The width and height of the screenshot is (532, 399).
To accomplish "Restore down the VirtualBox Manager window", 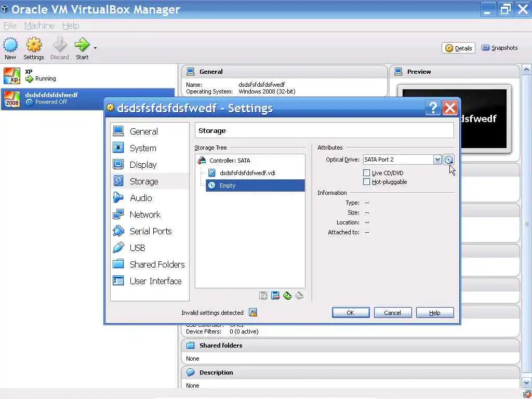I will click(505, 9).
